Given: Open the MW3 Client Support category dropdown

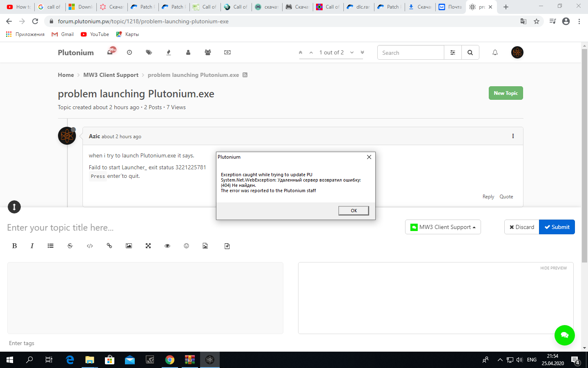Looking at the screenshot, I should (443, 227).
